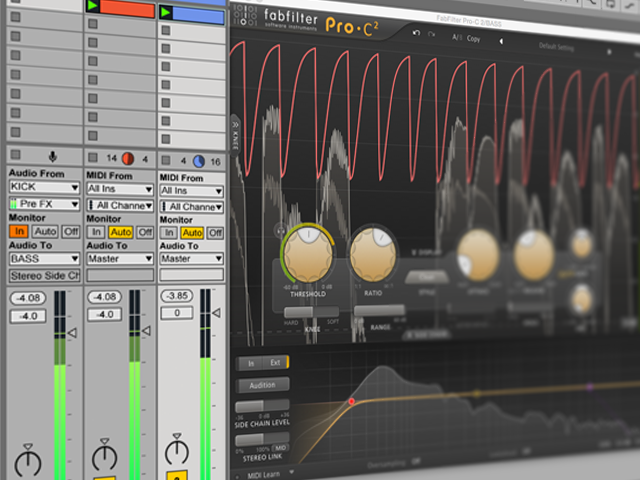Set the third track's monitor to Auto

(x=192, y=233)
